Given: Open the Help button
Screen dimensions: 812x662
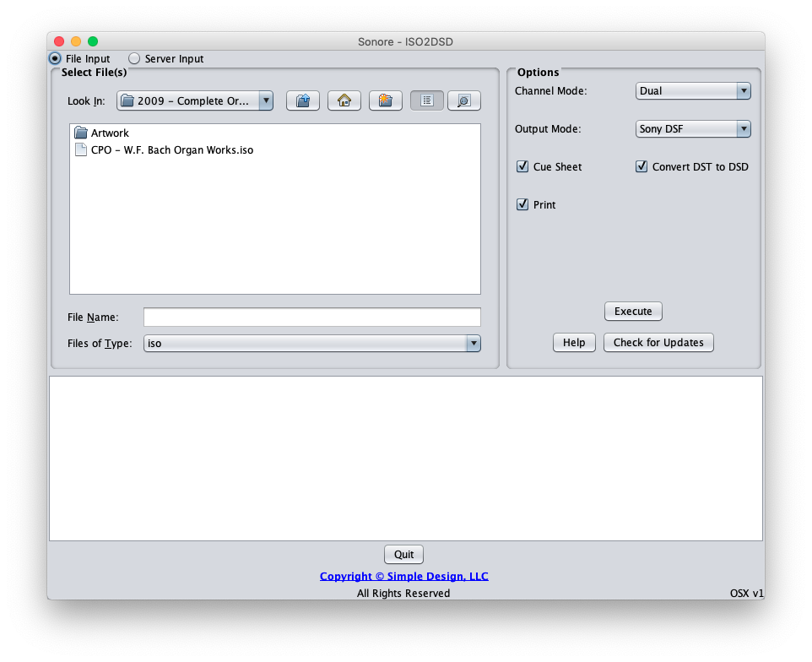Looking at the screenshot, I should (574, 342).
